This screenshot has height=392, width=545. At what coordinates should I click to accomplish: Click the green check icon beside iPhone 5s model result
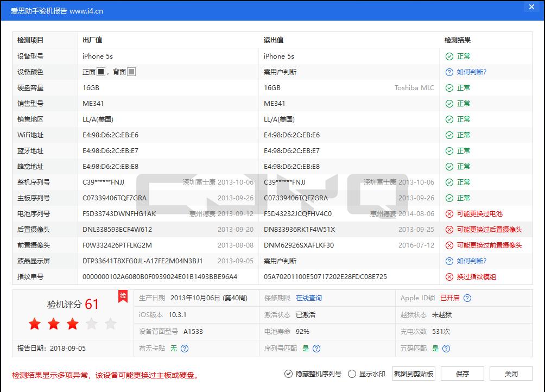[x=448, y=56]
